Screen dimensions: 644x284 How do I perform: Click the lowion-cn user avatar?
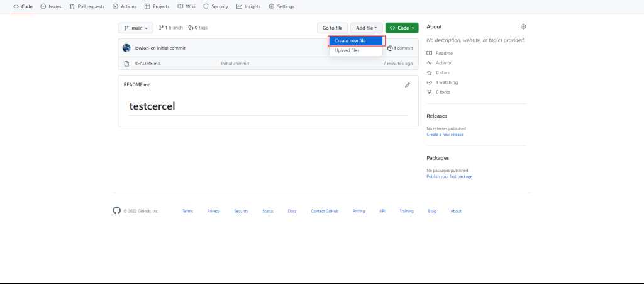tap(126, 48)
